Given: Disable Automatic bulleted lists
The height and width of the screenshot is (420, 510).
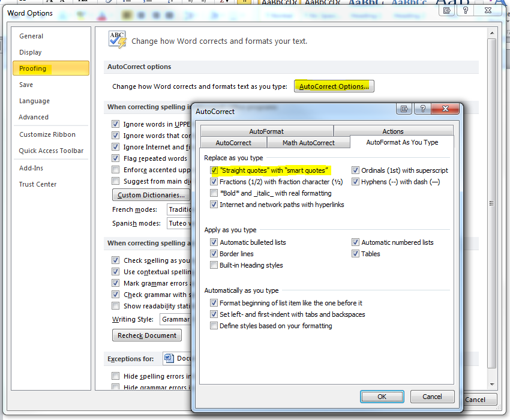Looking at the screenshot, I should 214,242.
